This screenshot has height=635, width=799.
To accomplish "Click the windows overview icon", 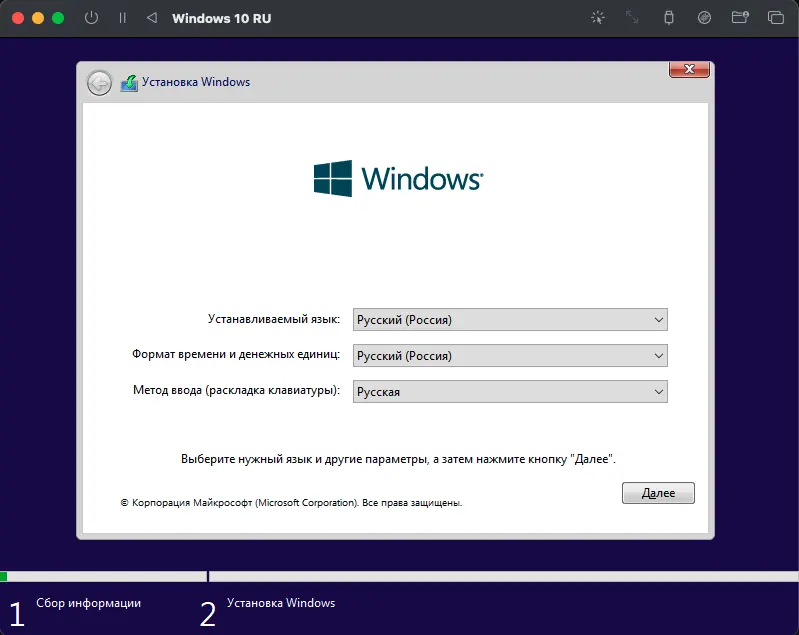I will (x=776, y=18).
